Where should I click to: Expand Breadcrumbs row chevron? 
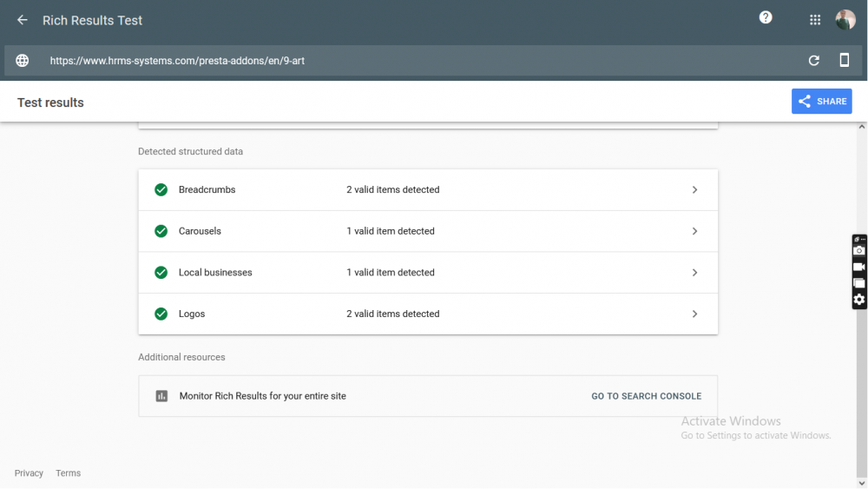click(x=694, y=189)
